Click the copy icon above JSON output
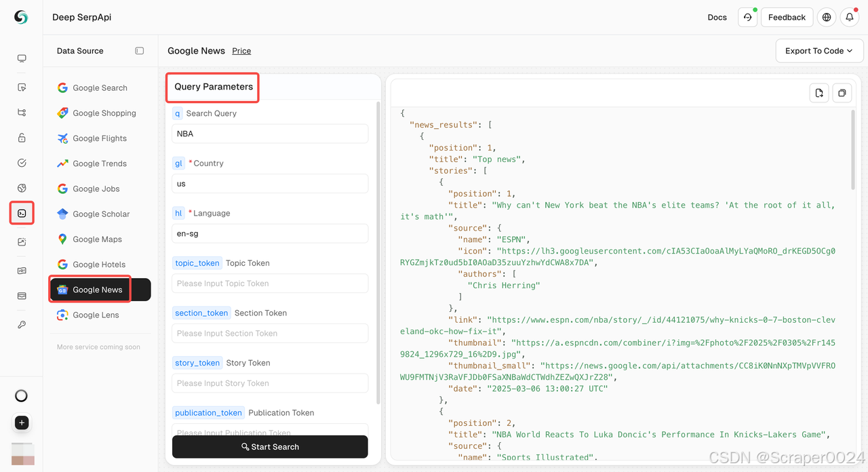 (842, 93)
